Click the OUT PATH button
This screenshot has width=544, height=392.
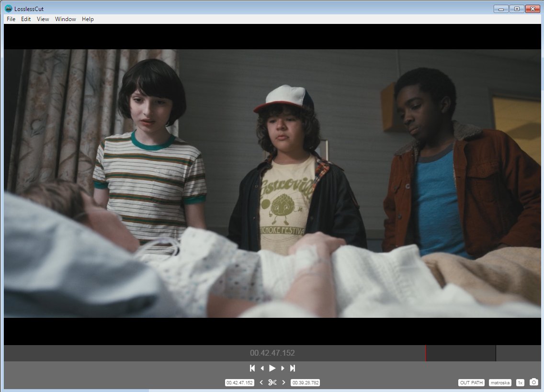point(471,383)
